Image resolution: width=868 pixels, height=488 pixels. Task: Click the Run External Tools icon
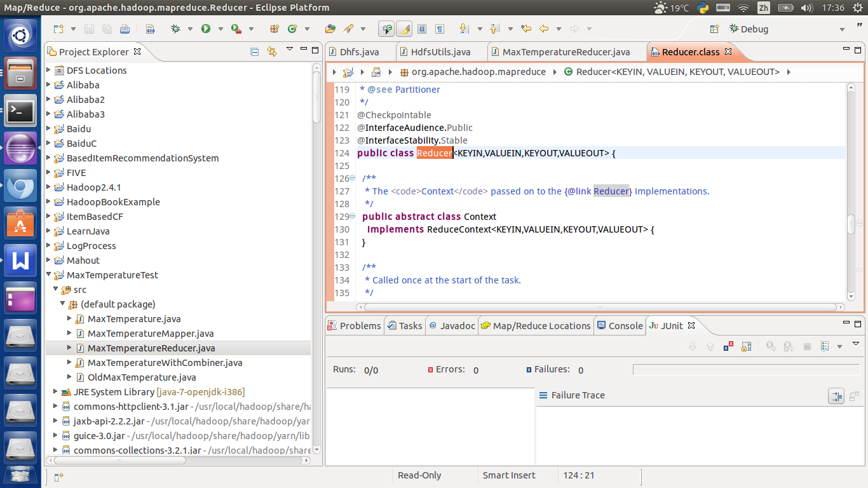coord(236,29)
